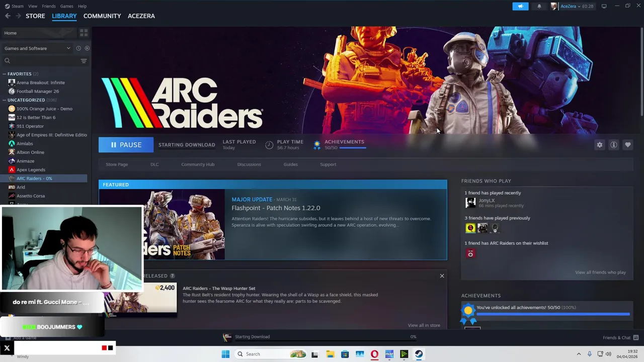Image resolution: width=644 pixels, height=362 pixels.
Task: Click the Windows taskbar Search box
Action: [x=271, y=354]
